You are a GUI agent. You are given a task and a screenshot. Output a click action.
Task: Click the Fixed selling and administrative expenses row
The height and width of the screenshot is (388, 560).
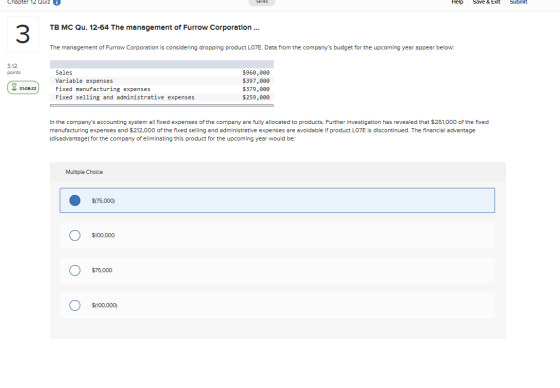click(162, 97)
